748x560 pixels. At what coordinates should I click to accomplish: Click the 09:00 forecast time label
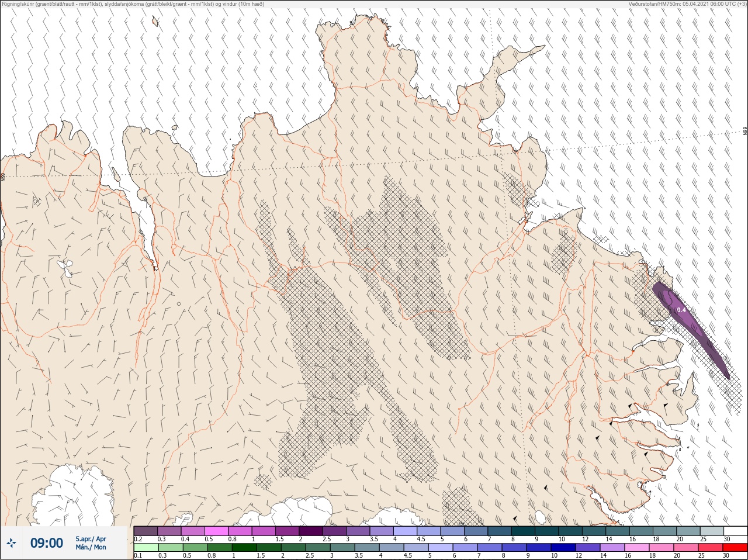(x=47, y=543)
